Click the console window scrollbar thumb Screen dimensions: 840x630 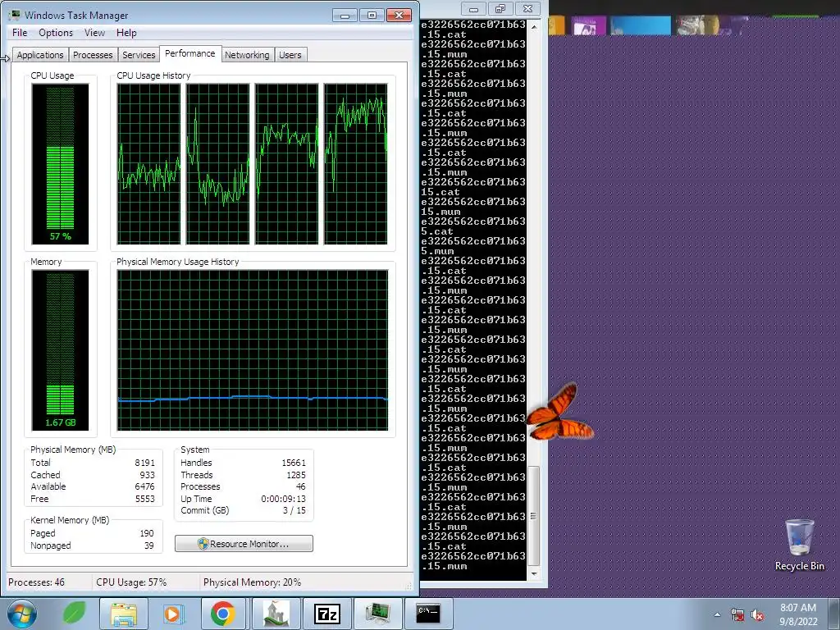click(x=533, y=516)
